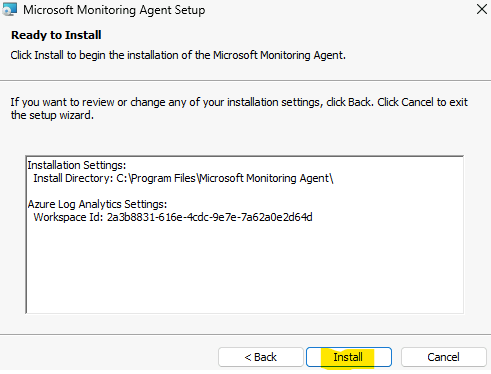The image size is (491, 374).
Task: Close the Microsoft Monitoring Agent Setup window
Action: [482, 9]
